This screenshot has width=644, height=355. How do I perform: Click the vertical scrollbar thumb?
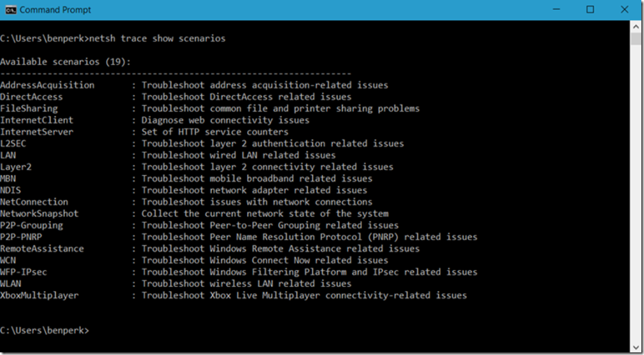click(x=636, y=39)
